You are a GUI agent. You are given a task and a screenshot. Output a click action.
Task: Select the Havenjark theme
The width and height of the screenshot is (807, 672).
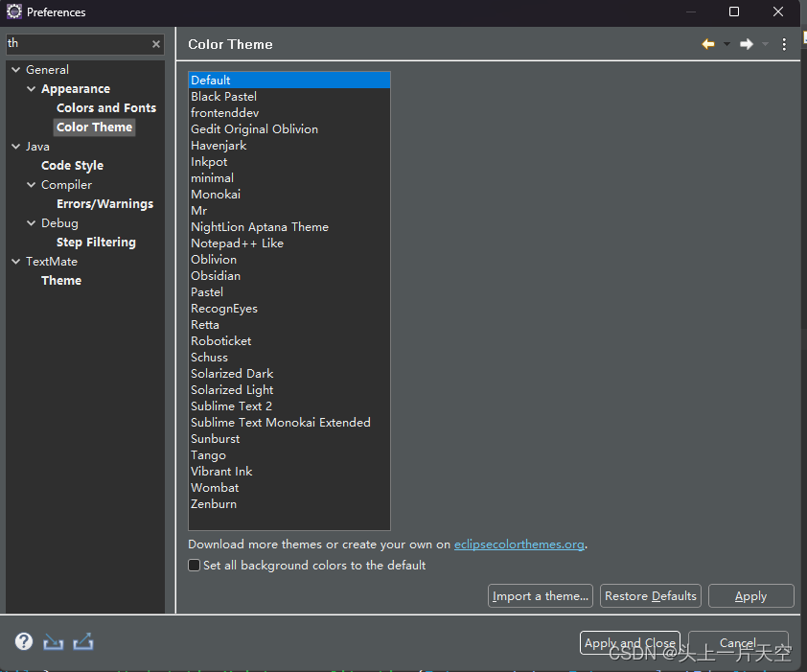(x=289, y=145)
